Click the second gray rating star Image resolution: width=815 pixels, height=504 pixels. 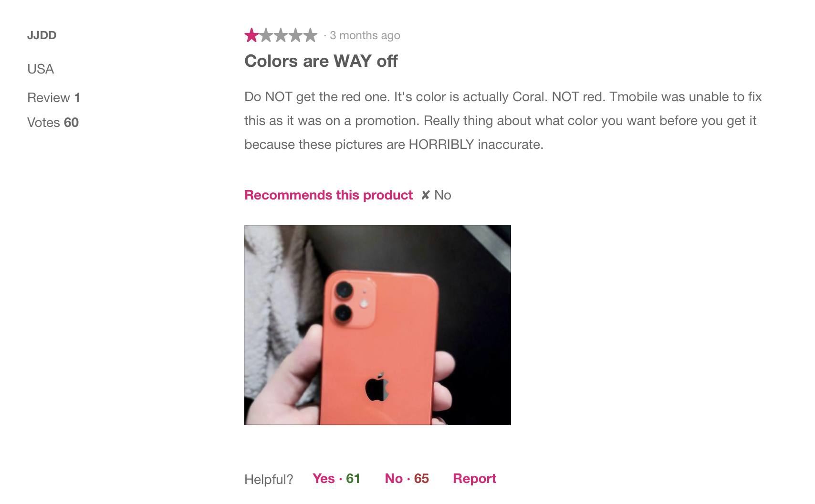coord(266,35)
